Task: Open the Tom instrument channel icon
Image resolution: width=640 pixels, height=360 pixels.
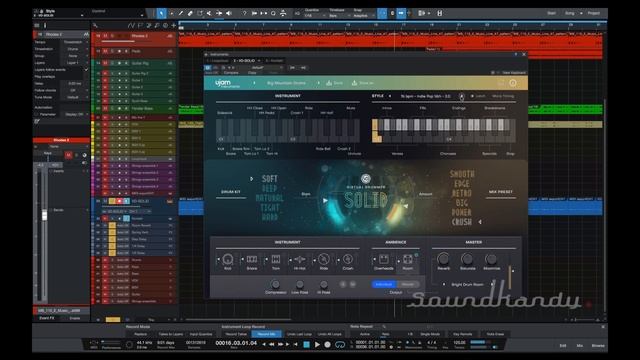Action: click(x=276, y=259)
